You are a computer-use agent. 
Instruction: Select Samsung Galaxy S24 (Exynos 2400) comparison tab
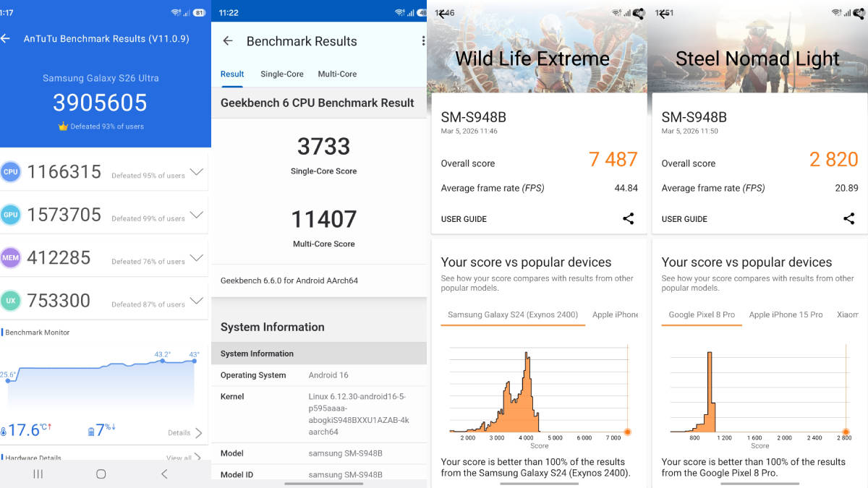pyautogui.click(x=513, y=314)
